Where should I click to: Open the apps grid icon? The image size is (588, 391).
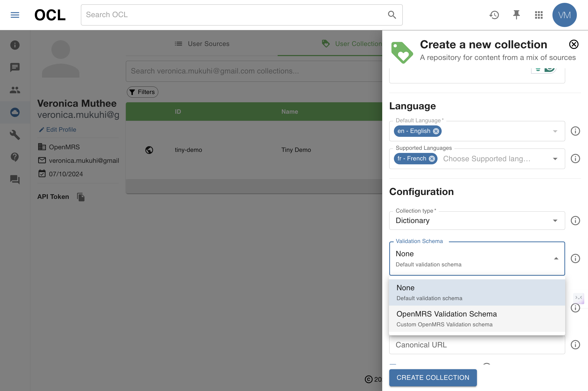[539, 15]
